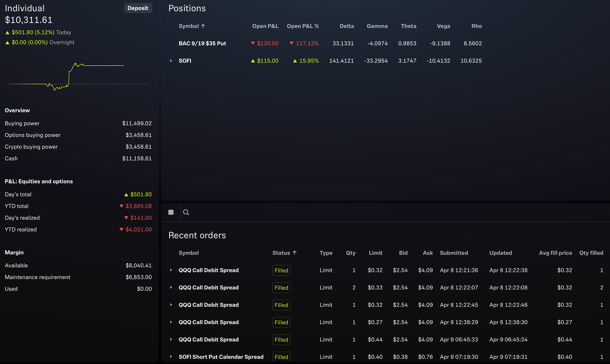Click the SOFI Open P&L % 15.95%
This screenshot has height=364, width=610.
(x=306, y=61)
